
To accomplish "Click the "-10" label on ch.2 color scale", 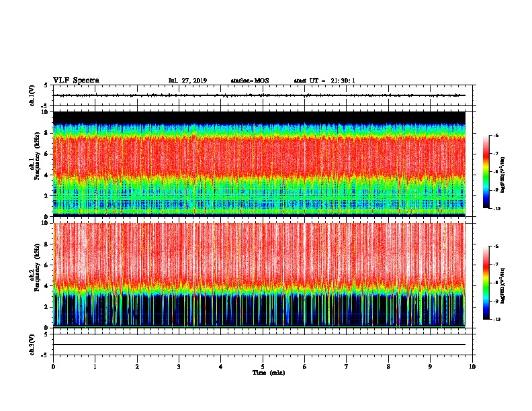I will pyautogui.click(x=496, y=320).
